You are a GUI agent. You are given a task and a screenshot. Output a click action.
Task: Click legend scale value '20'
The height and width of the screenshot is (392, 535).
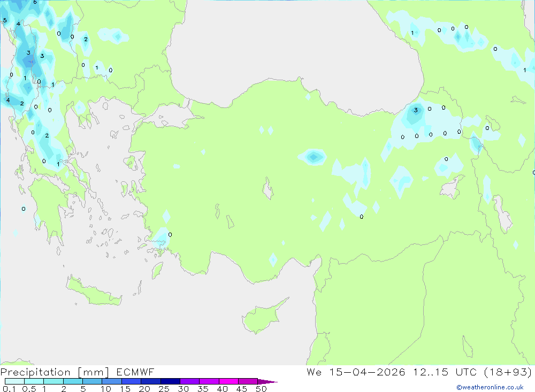pos(144,389)
